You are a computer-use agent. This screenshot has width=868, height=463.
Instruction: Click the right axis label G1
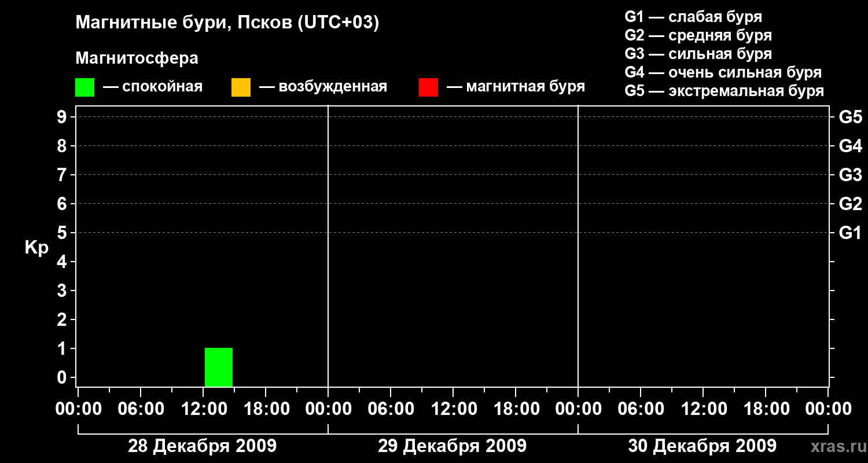coord(850,233)
